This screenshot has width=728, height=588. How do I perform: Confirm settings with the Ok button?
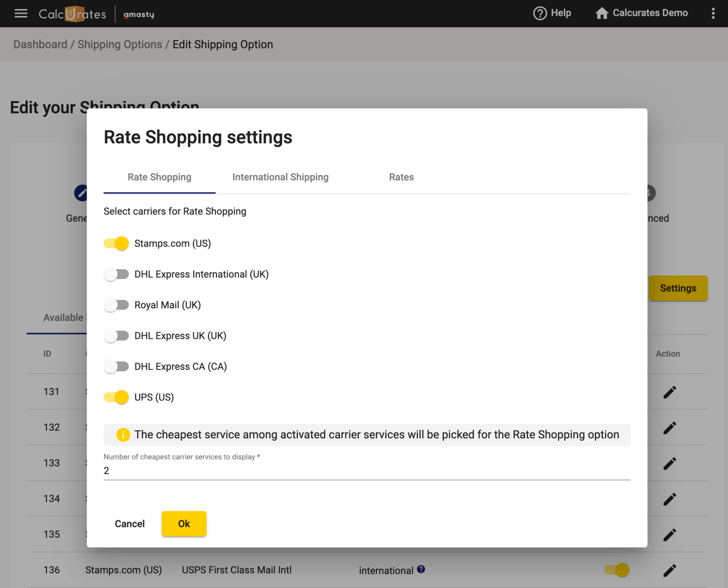coord(184,523)
